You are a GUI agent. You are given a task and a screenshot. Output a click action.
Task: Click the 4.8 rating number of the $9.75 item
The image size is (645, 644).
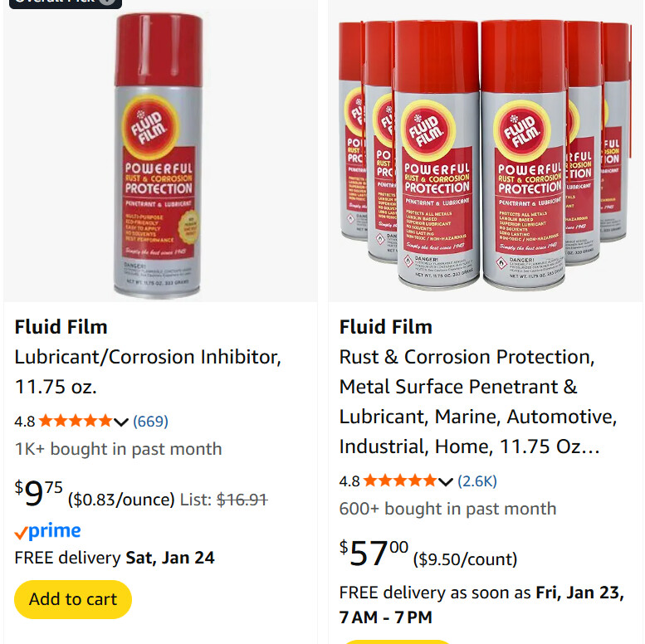25,422
